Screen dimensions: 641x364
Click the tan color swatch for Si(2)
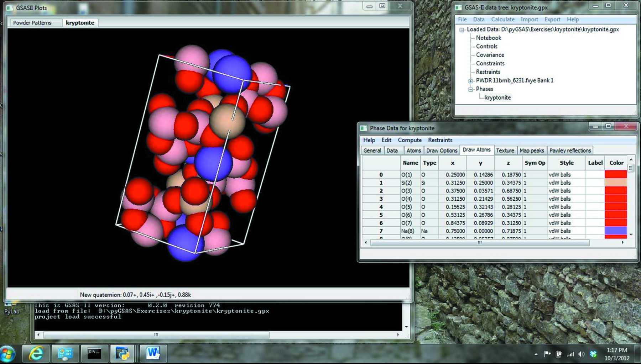point(616,183)
